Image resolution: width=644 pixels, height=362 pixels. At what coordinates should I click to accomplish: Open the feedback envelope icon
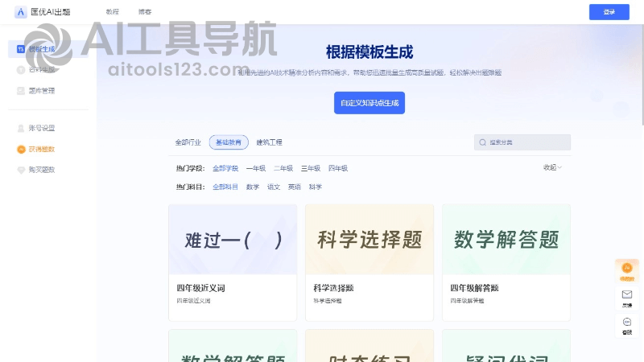[627, 294]
